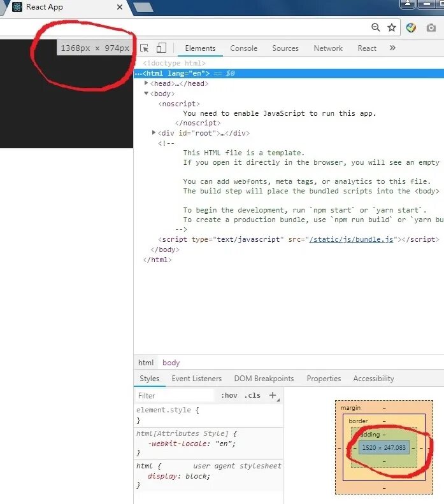Click the inspect element picker icon
Viewport: 444px width, 504px height.
click(145, 48)
